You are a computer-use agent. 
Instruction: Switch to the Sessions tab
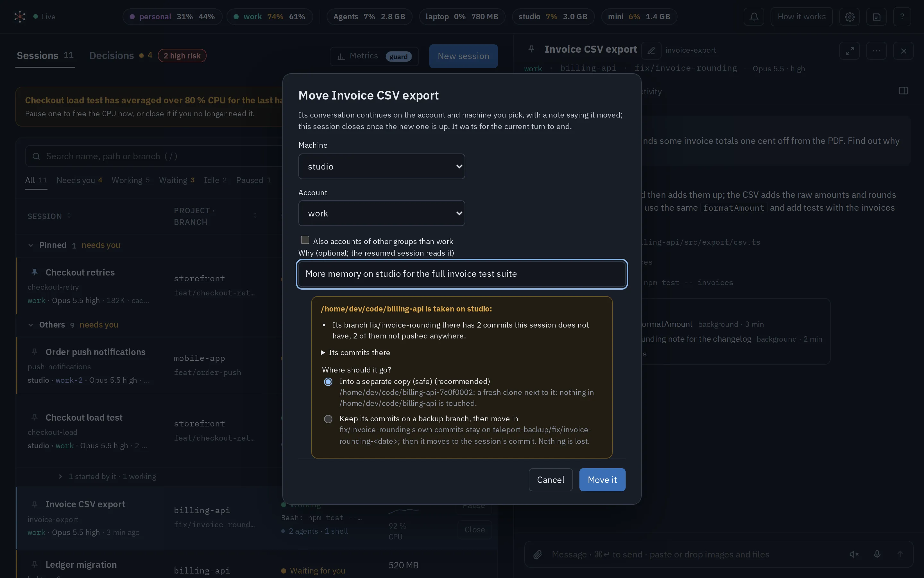tap(45, 56)
